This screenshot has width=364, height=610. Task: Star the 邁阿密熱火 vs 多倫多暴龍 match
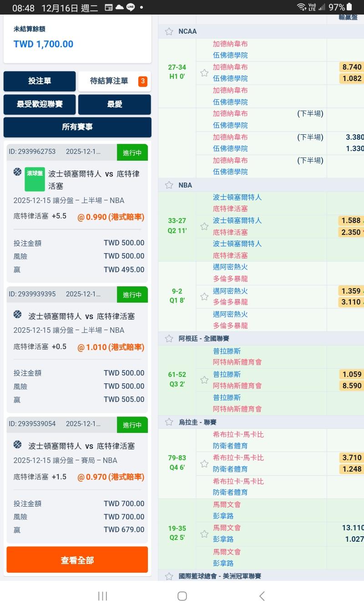tap(204, 296)
